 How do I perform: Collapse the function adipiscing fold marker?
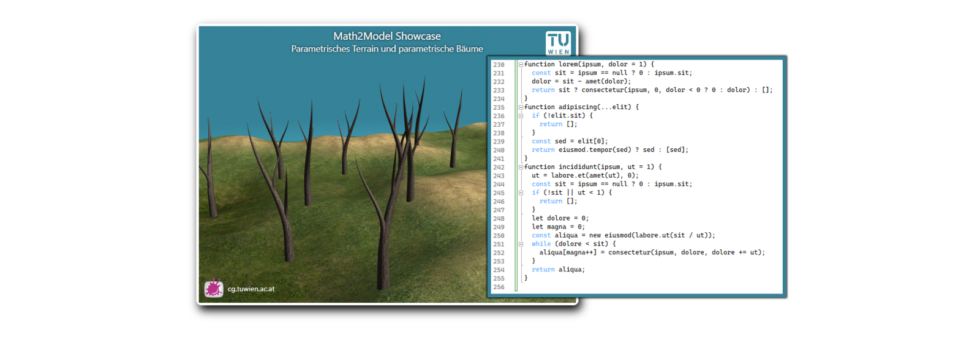[x=521, y=107]
